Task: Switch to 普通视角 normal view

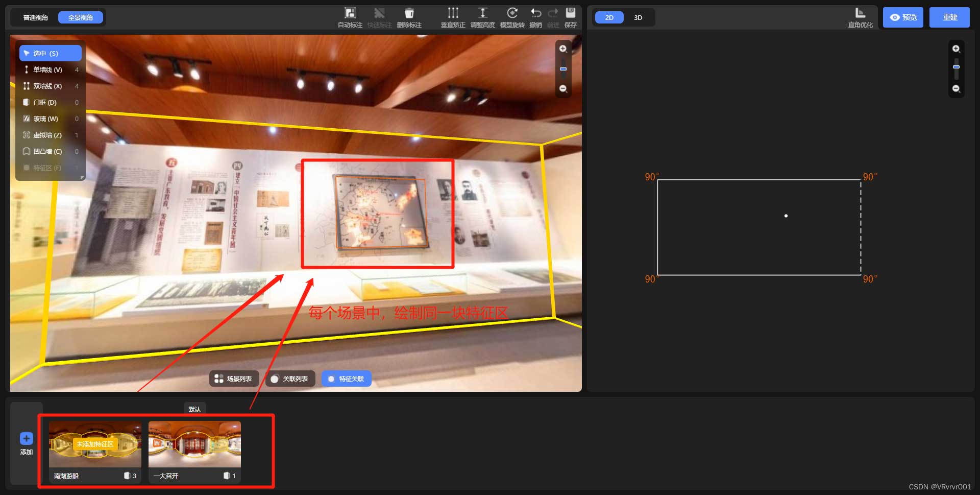Action: point(36,17)
